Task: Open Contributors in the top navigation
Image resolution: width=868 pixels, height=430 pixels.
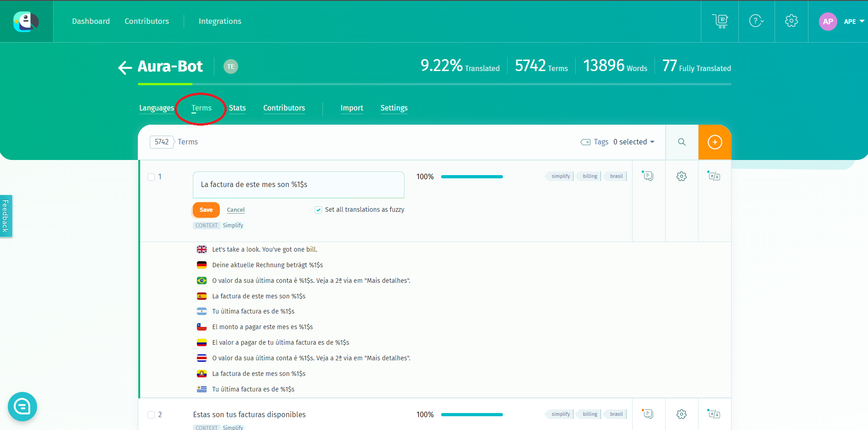Action: pos(147,21)
